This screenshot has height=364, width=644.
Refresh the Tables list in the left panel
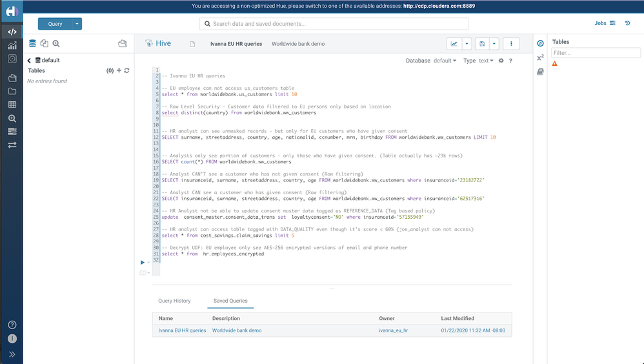point(127,71)
